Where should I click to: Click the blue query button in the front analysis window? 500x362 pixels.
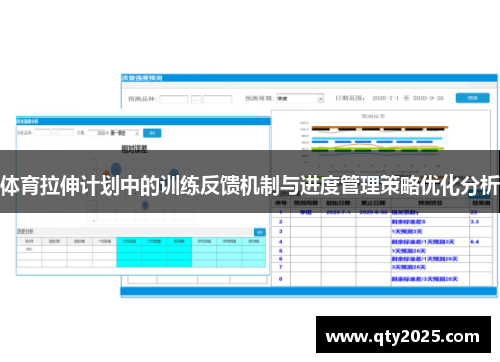[x=152, y=133]
